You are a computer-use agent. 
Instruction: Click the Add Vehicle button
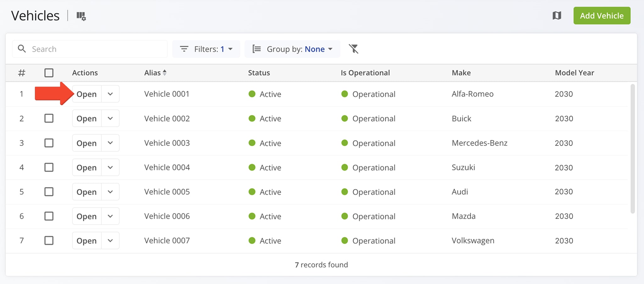pyautogui.click(x=602, y=15)
